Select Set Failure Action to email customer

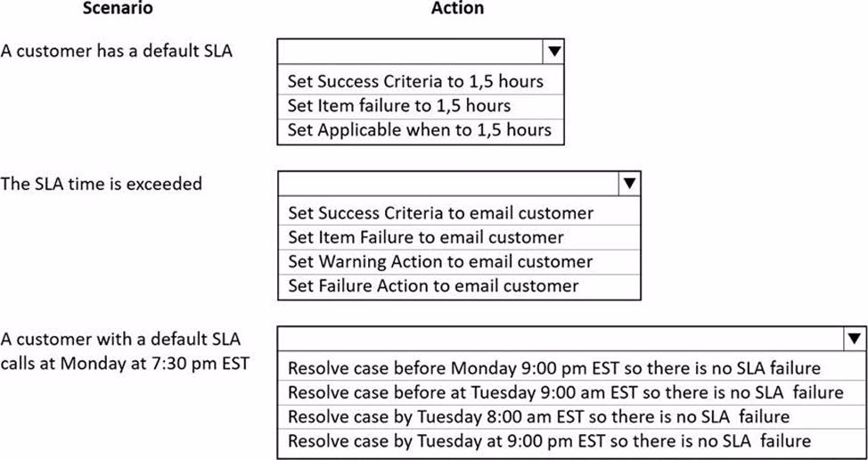click(433, 286)
